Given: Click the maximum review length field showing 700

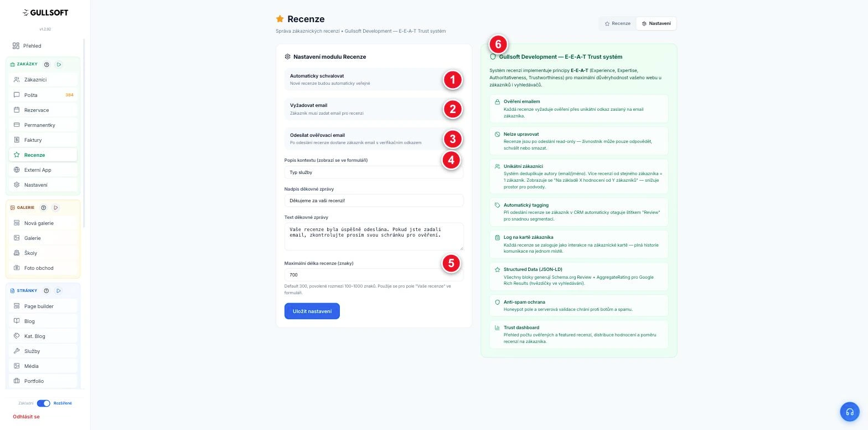Looking at the screenshot, I should tap(374, 275).
